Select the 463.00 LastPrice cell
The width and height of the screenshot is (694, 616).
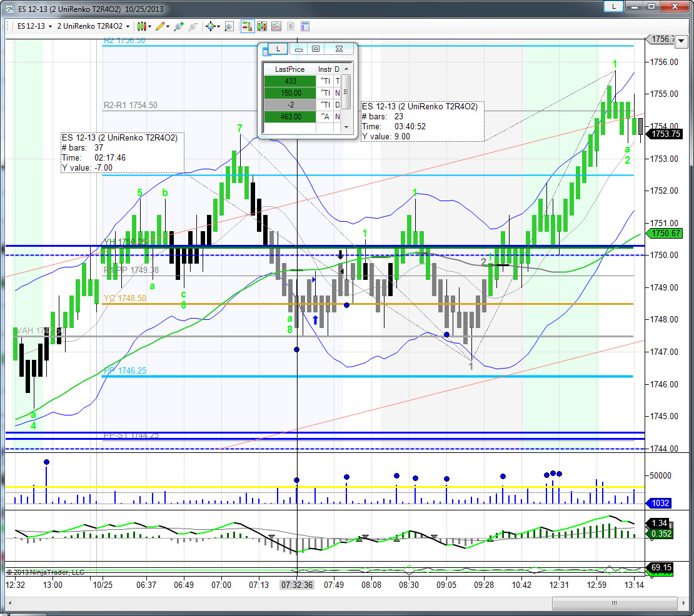[290, 117]
